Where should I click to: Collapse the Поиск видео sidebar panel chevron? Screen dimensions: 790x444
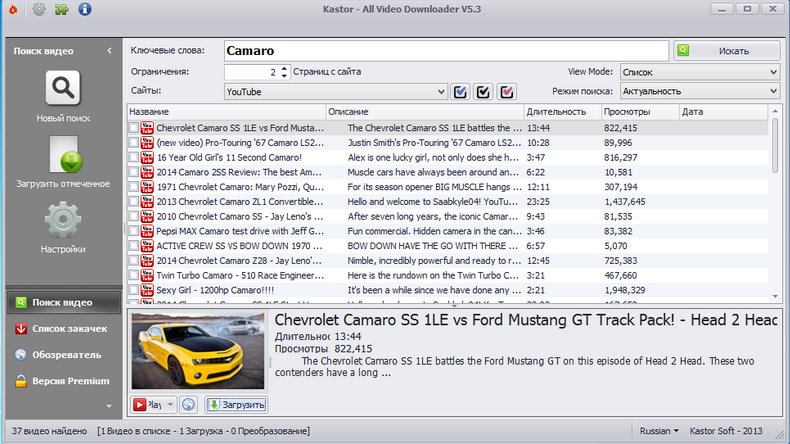click(x=109, y=51)
